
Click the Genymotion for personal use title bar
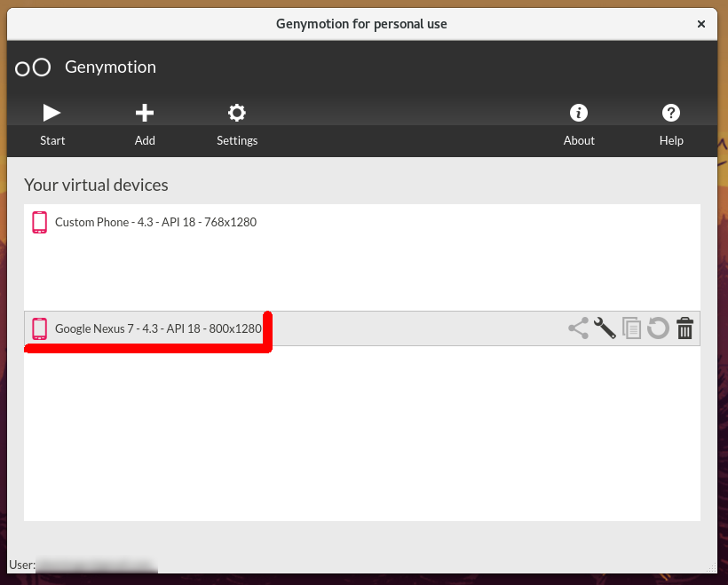coord(361,24)
